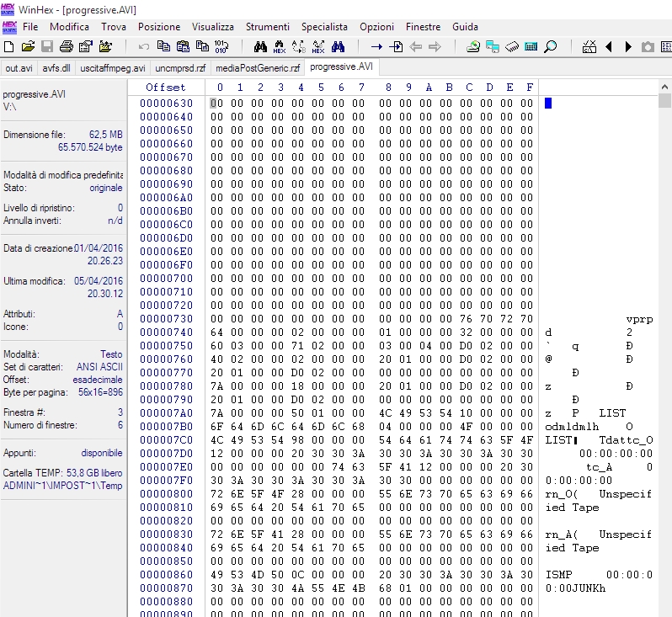Open the Guida help menu
Screen dimensions: 672x617
tap(465, 27)
